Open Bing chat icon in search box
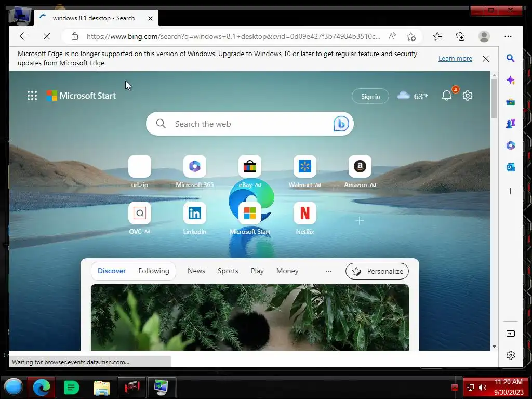 pyautogui.click(x=341, y=124)
